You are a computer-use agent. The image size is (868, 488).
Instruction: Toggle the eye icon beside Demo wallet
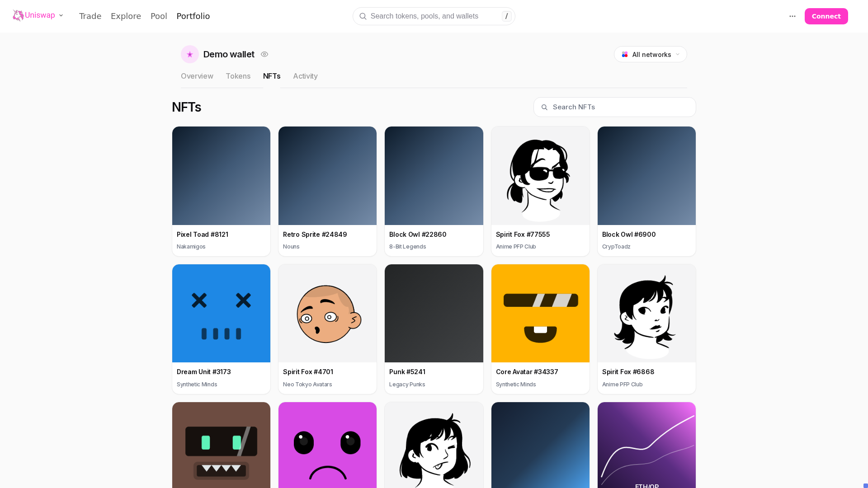[x=264, y=54]
